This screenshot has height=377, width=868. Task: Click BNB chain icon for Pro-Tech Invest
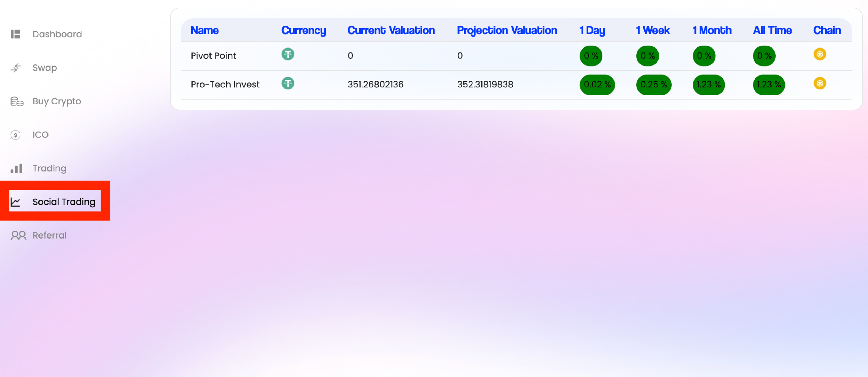click(820, 83)
